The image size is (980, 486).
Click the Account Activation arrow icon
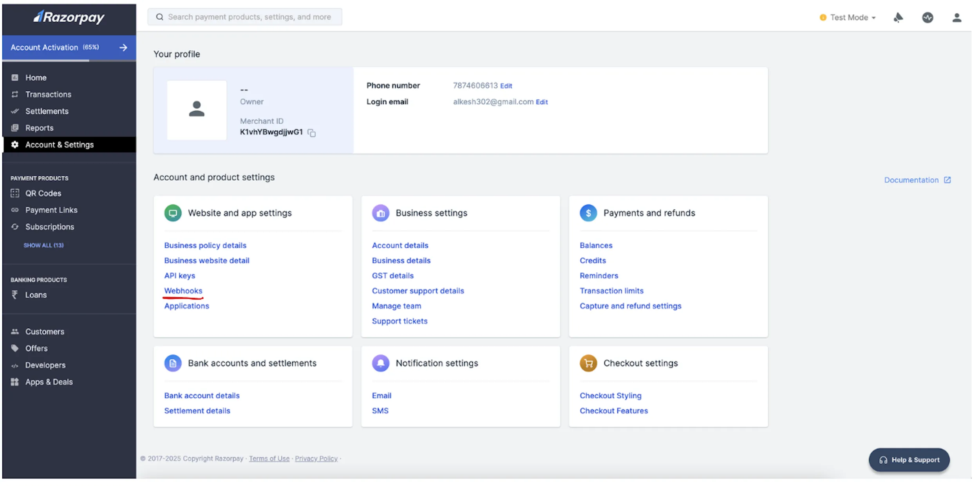point(123,47)
